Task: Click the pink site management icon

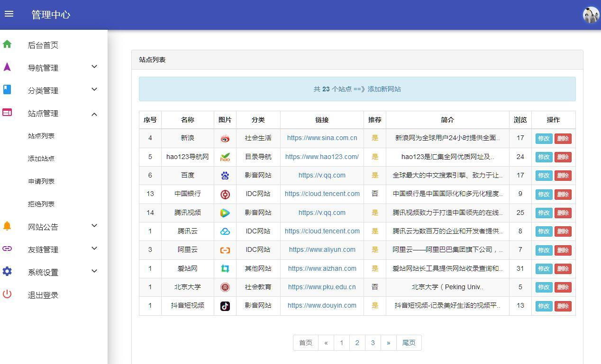Action: [7, 112]
